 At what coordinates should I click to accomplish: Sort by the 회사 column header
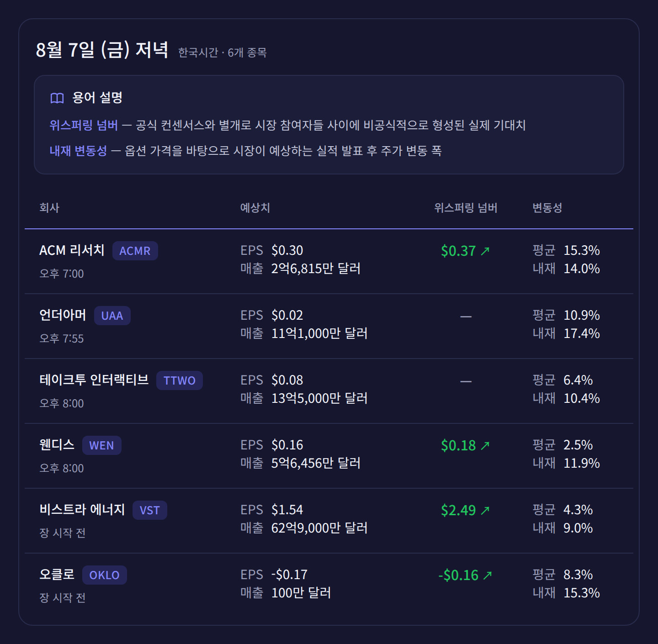[49, 208]
